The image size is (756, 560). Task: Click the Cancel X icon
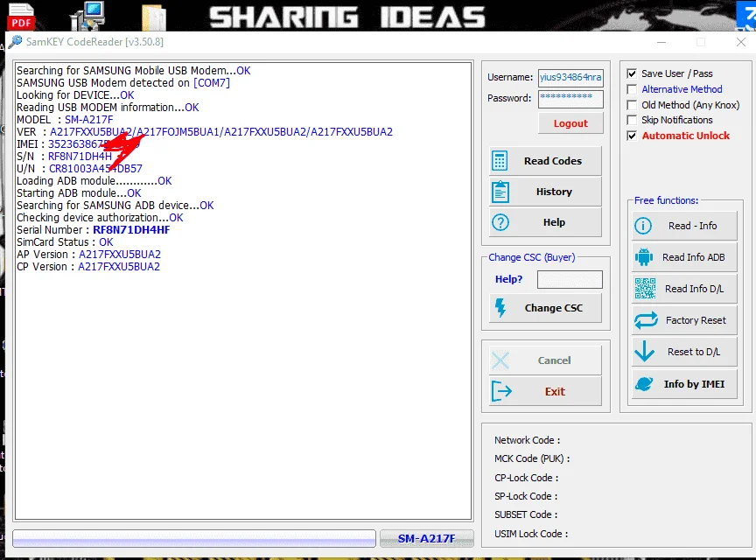500,360
